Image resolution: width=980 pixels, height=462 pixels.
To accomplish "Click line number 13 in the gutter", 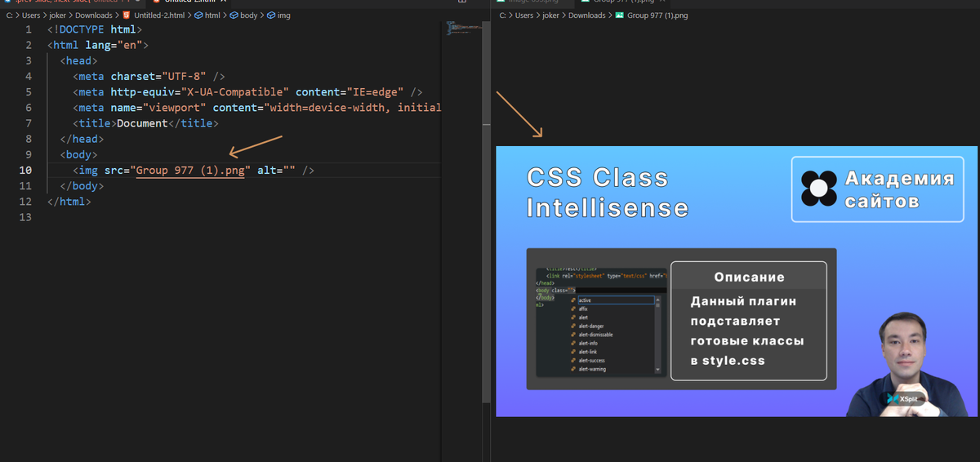I will click(x=25, y=217).
